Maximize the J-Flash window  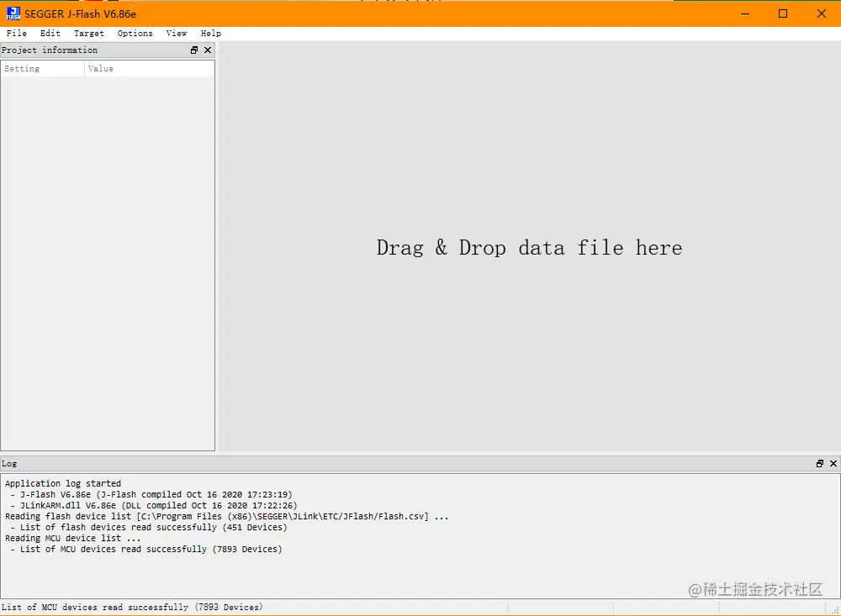click(783, 14)
